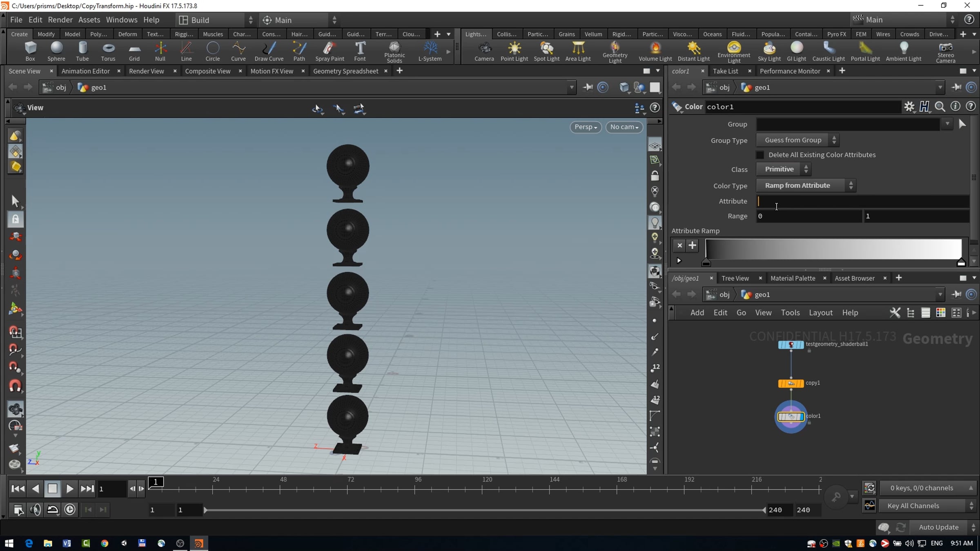Open node info for color1
Image resolution: width=980 pixels, height=551 pixels.
955,107
